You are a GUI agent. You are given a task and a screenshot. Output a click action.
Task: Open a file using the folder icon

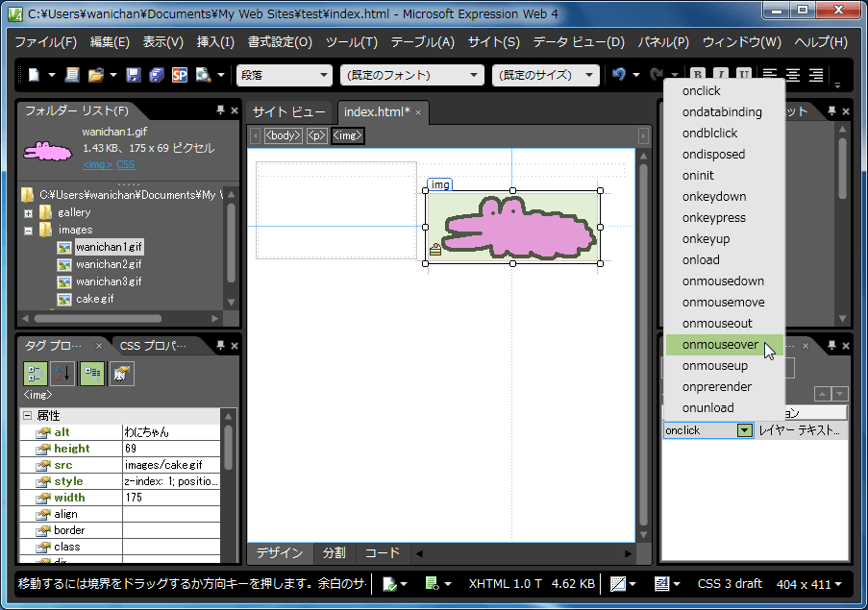[96, 75]
